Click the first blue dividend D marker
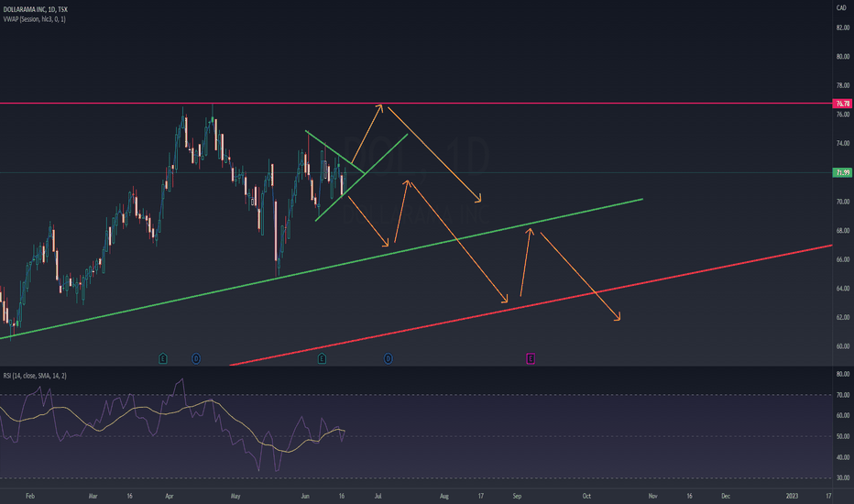Screen dimensions: 854x504 pyautogui.click(x=196, y=358)
